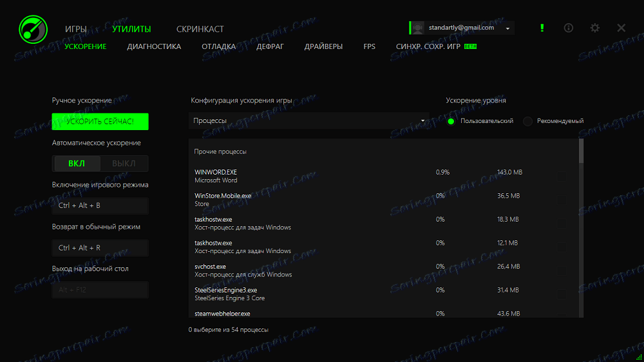Check the WinStore.Mobile.exe process checkbox
This screenshot has height=362, width=644.
562,200
